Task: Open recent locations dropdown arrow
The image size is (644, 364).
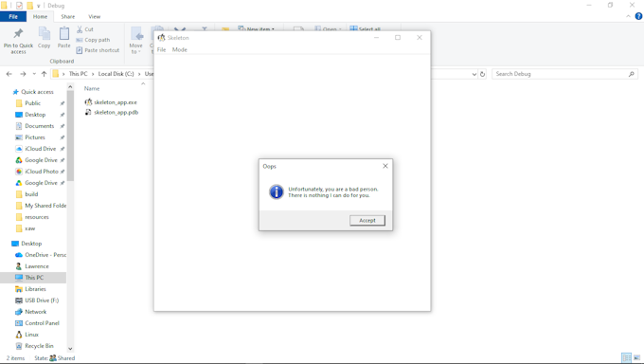Action: [34, 74]
